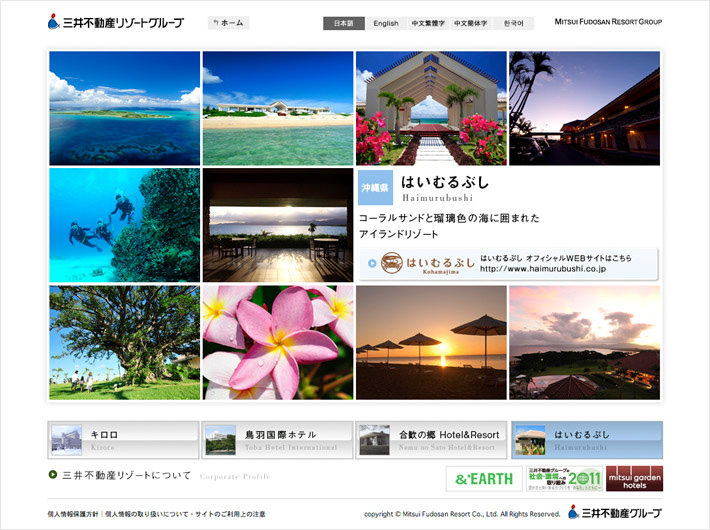Image resolution: width=710 pixels, height=530 pixels.
Task: Open aerial island photo thumbnail
Action: 125,108
